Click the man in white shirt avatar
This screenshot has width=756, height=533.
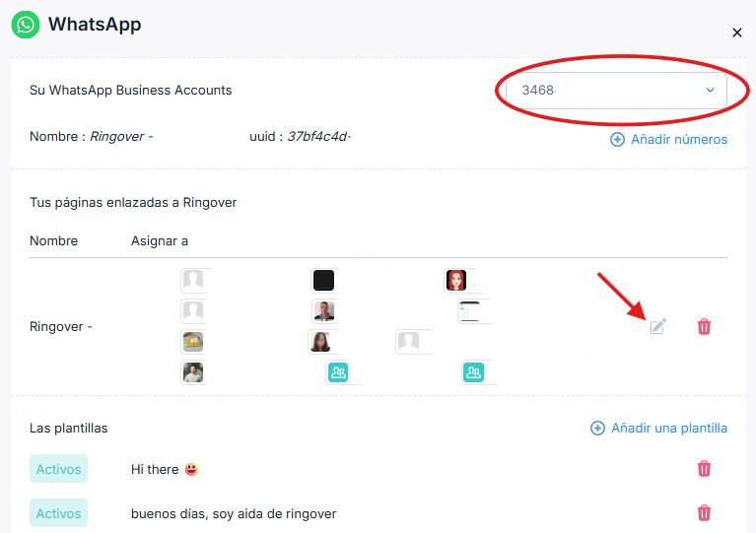[x=193, y=372]
